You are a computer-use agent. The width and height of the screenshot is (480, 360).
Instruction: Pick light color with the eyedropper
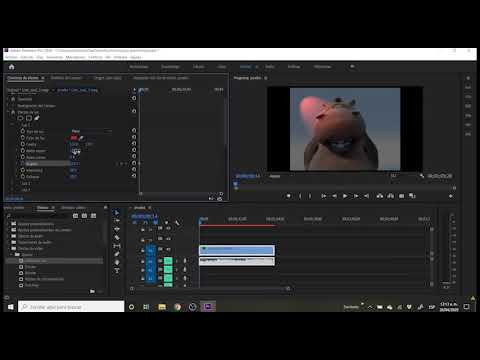click(x=81, y=138)
